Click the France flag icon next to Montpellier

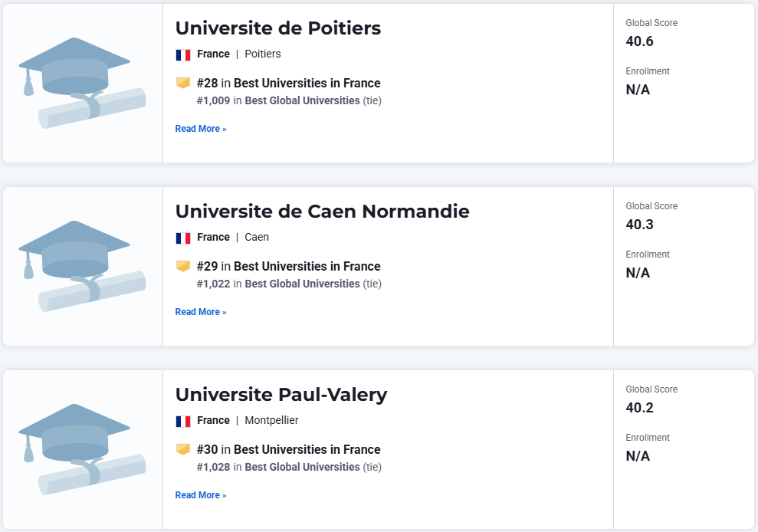[x=182, y=422]
